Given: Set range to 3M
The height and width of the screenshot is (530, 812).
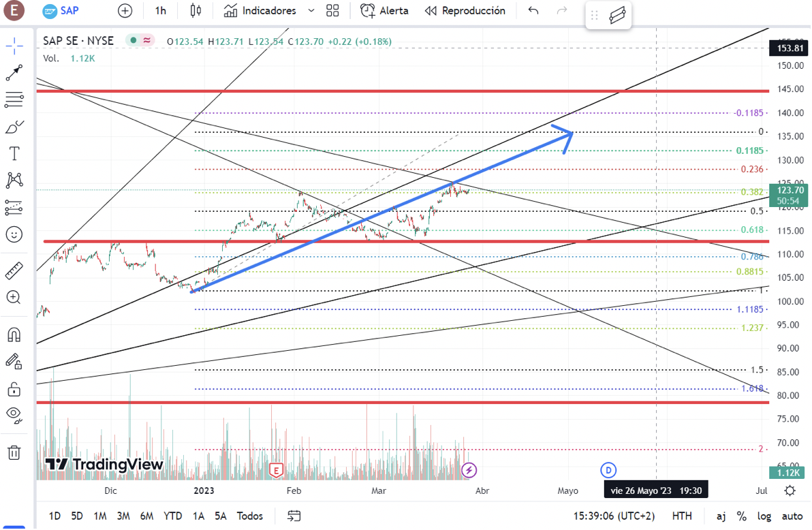Looking at the screenshot, I should click(x=123, y=516).
